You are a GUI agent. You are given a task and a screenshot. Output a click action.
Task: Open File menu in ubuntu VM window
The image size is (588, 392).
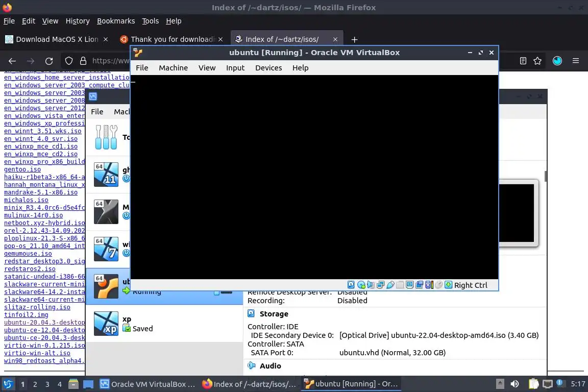click(142, 68)
